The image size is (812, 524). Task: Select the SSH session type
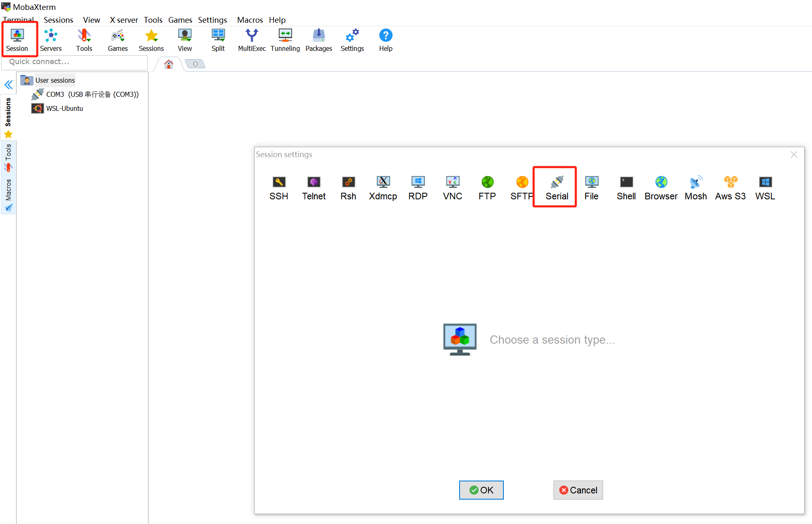click(279, 188)
